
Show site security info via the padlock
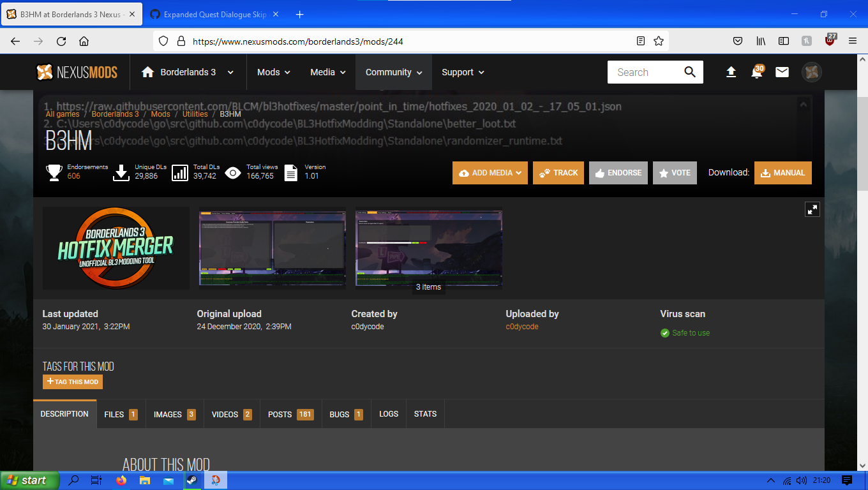(181, 41)
